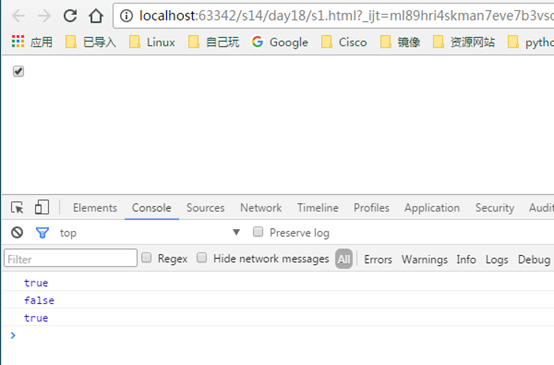Clear the console output
The image size is (554, 365).
(17, 232)
